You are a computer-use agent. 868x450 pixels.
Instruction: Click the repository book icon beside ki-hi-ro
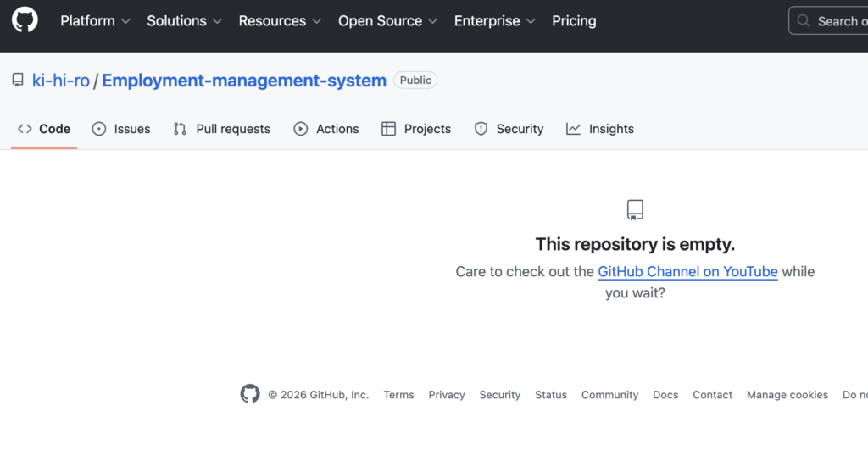18,81
